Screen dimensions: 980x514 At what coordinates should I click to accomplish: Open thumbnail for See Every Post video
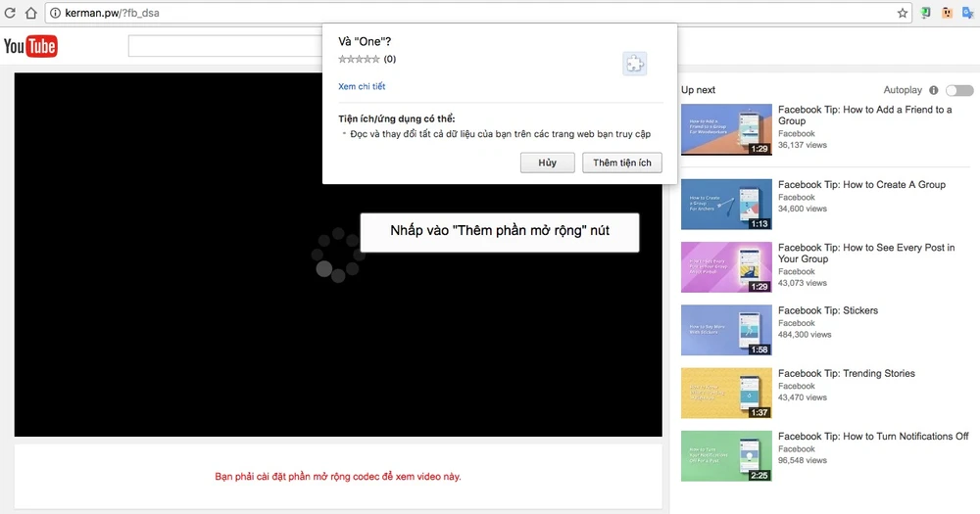(x=726, y=267)
